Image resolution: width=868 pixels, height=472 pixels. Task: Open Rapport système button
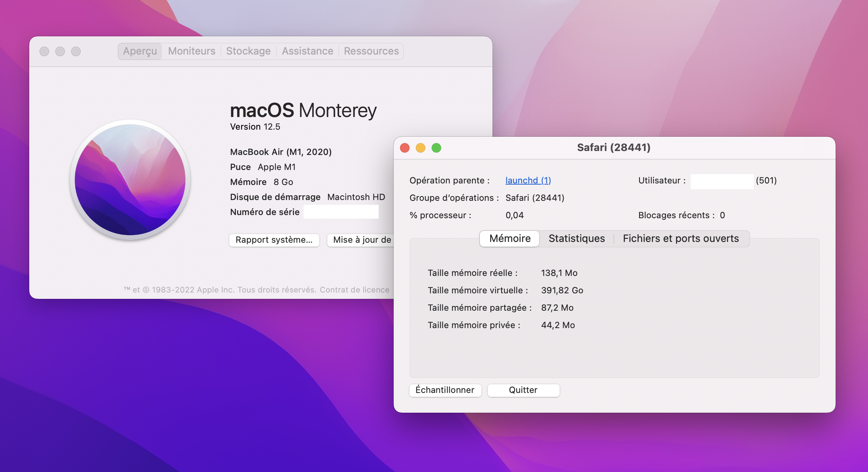(x=274, y=240)
